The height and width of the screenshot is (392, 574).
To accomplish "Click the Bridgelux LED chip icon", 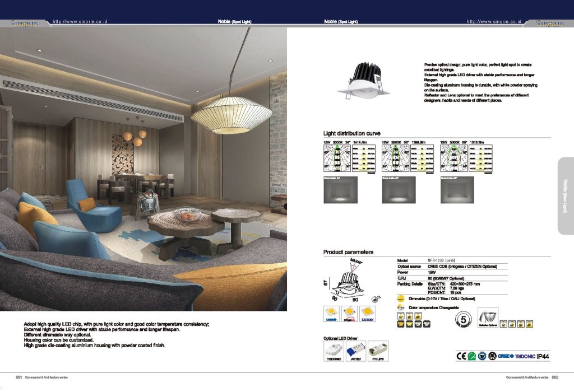I will coord(350,314).
